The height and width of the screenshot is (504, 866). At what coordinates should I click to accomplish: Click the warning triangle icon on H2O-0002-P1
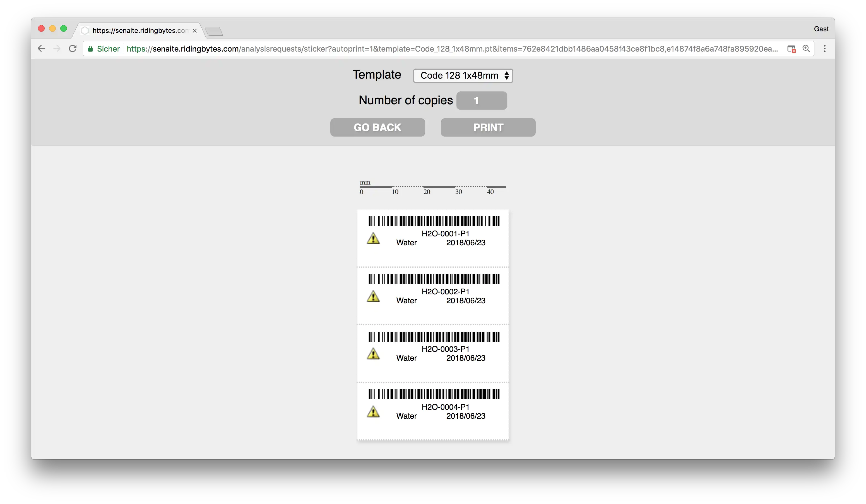point(374,296)
